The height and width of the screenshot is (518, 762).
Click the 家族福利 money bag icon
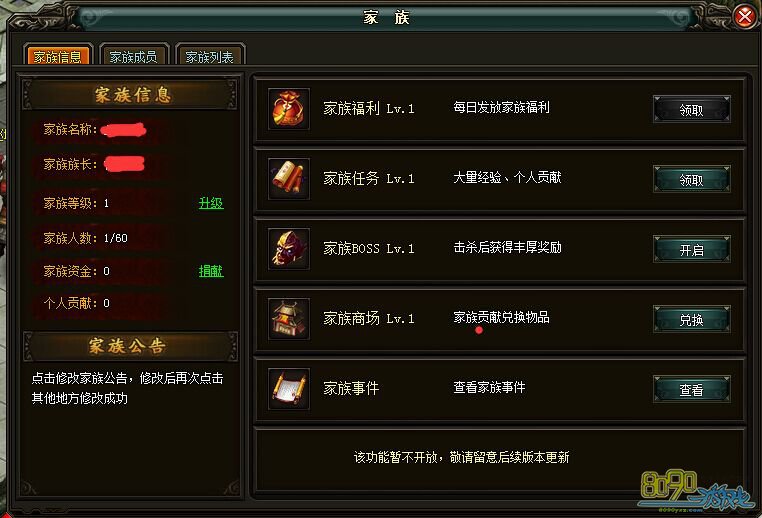(x=289, y=108)
